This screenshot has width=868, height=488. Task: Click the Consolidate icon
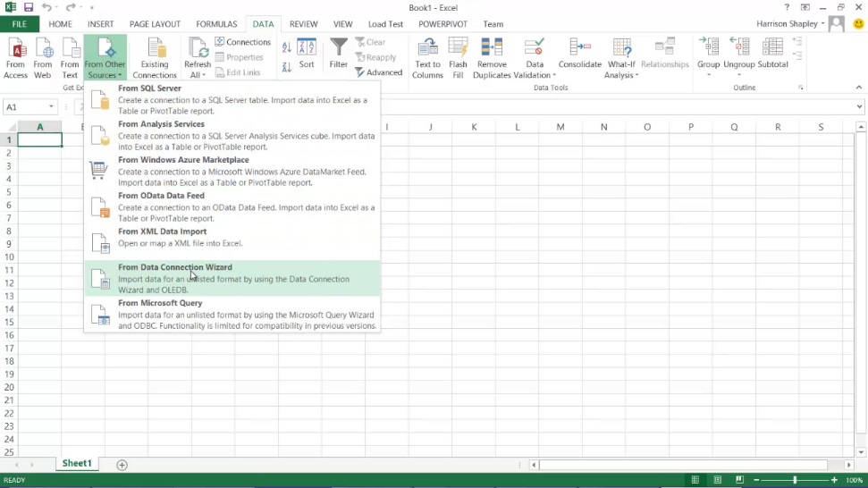(579, 54)
